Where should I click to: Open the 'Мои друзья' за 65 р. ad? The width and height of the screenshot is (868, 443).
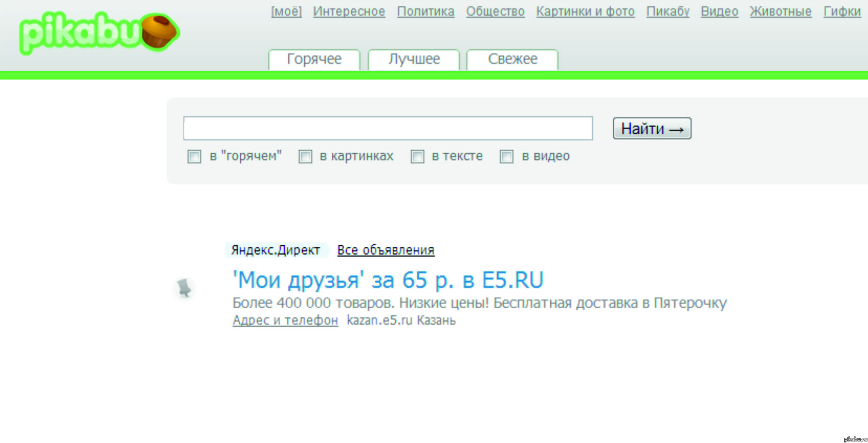(x=388, y=280)
